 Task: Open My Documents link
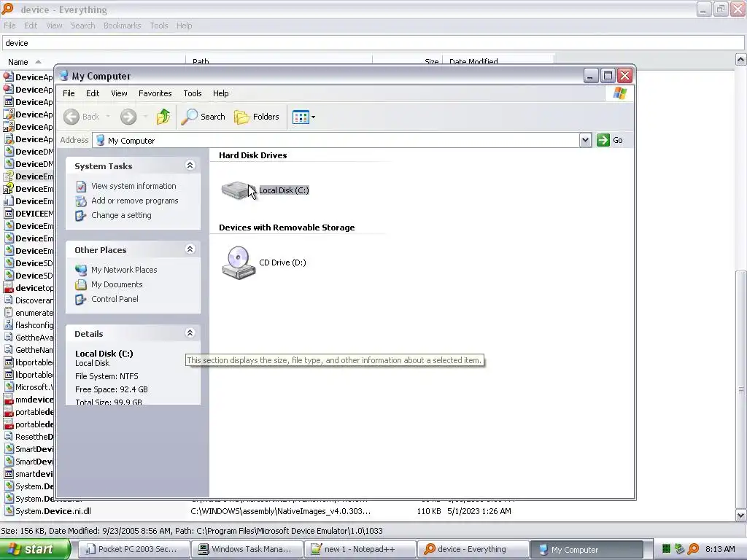point(117,285)
